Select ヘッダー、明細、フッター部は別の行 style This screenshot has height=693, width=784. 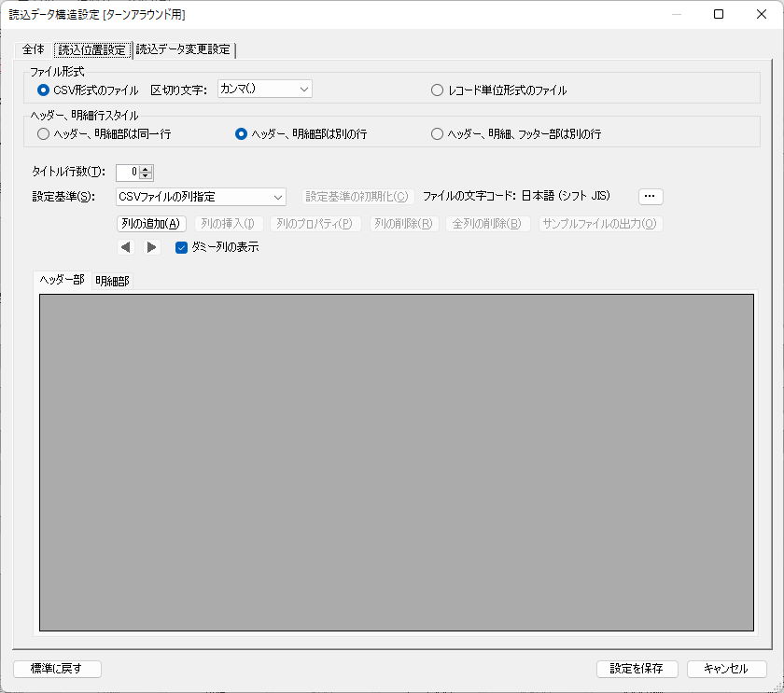pos(437,133)
